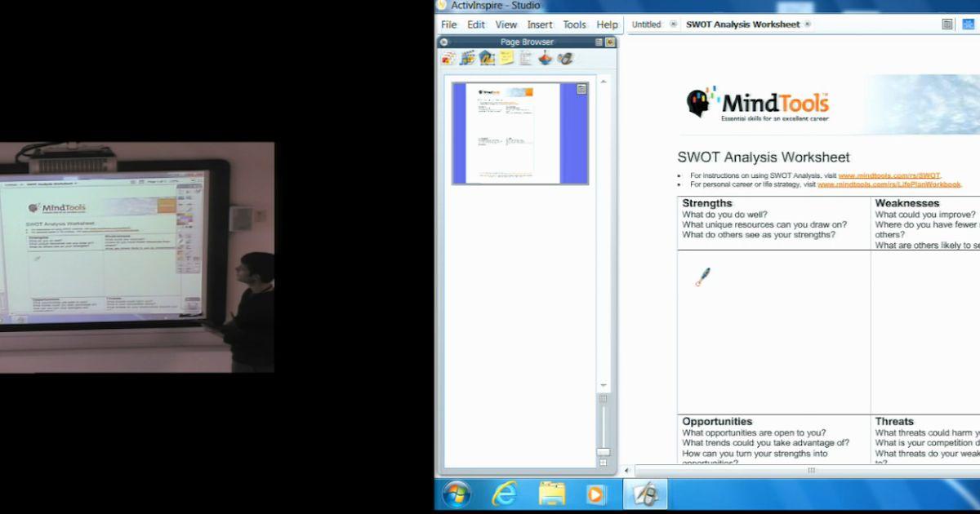Switch to the Untitled flipchart tab

point(646,24)
